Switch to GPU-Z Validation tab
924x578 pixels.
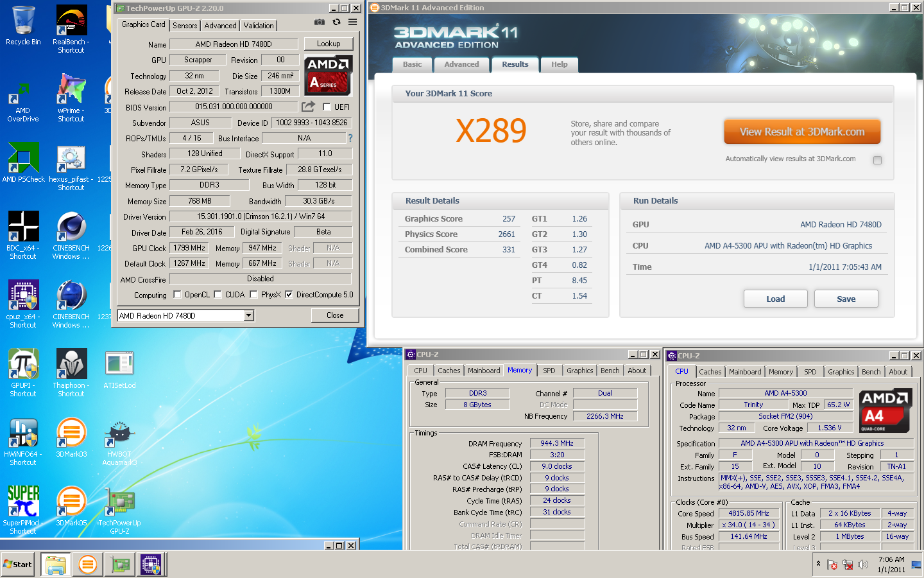click(259, 26)
